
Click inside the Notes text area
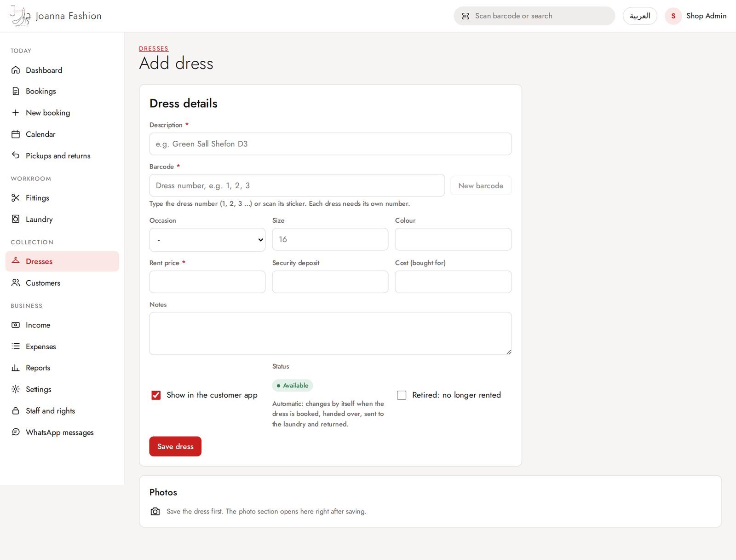click(330, 334)
